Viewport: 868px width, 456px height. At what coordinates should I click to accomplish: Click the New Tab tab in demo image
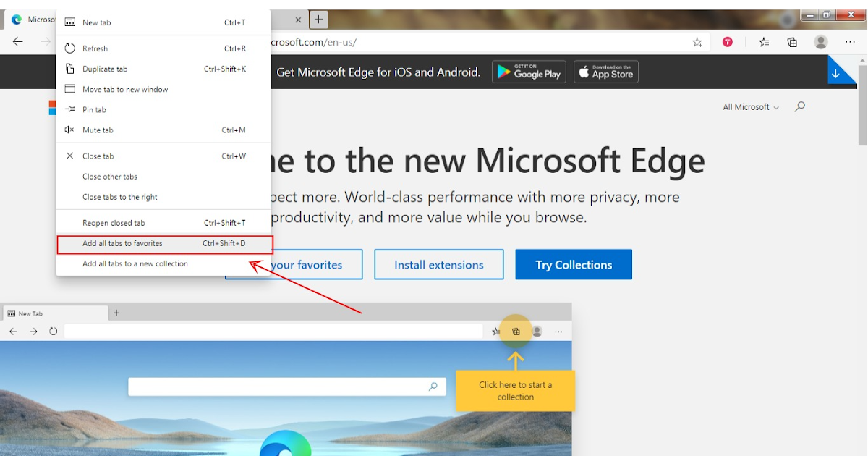(x=54, y=313)
